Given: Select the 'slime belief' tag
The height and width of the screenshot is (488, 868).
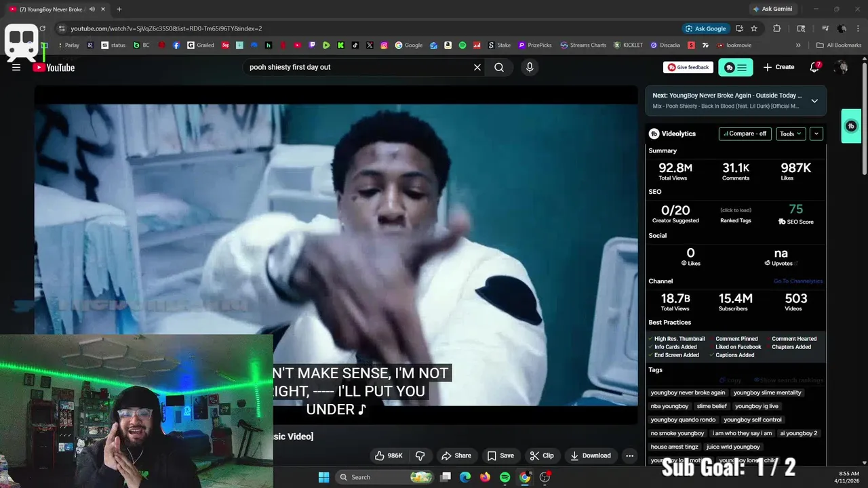Looking at the screenshot, I should click(x=711, y=406).
